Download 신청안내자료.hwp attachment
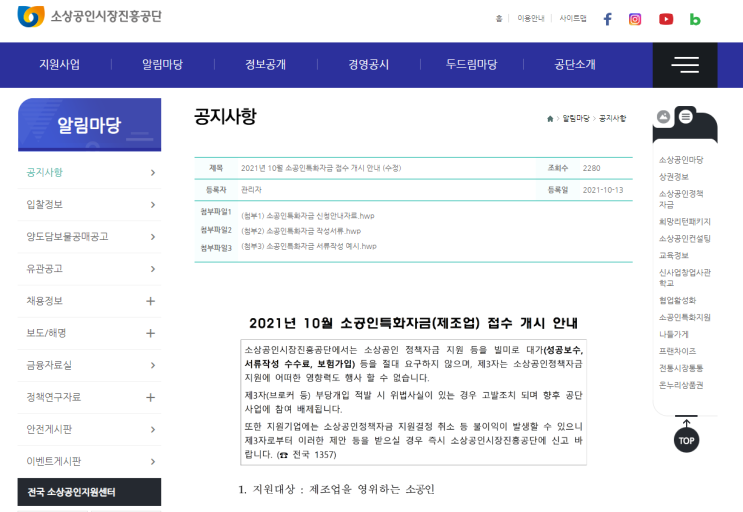 (308, 216)
